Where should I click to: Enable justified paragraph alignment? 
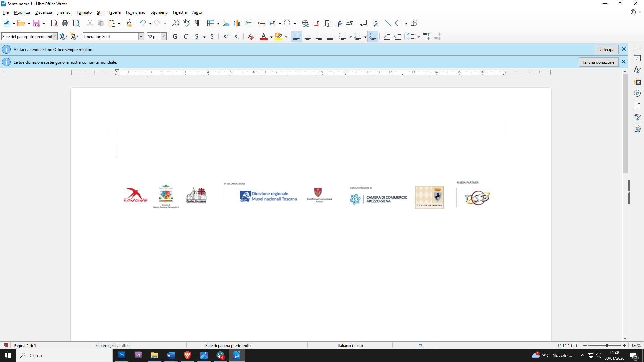(x=330, y=37)
